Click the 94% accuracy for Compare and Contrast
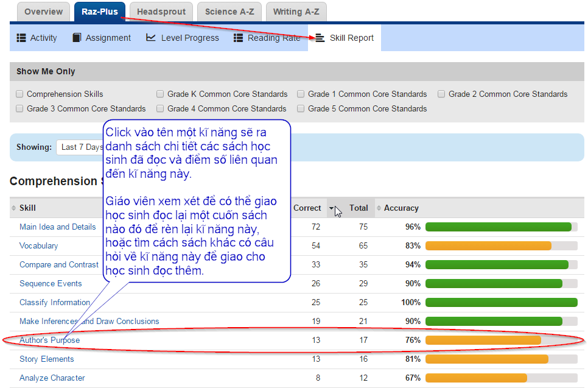588x388 pixels. click(x=413, y=264)
